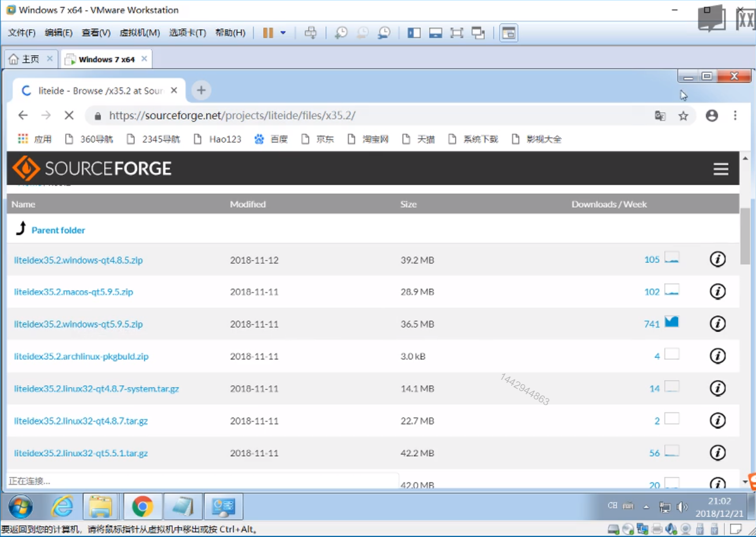Screen dimensions: 756x537
Task: Expand the dropdown arrow beside the pause button
Action: [x=283, y=33]
